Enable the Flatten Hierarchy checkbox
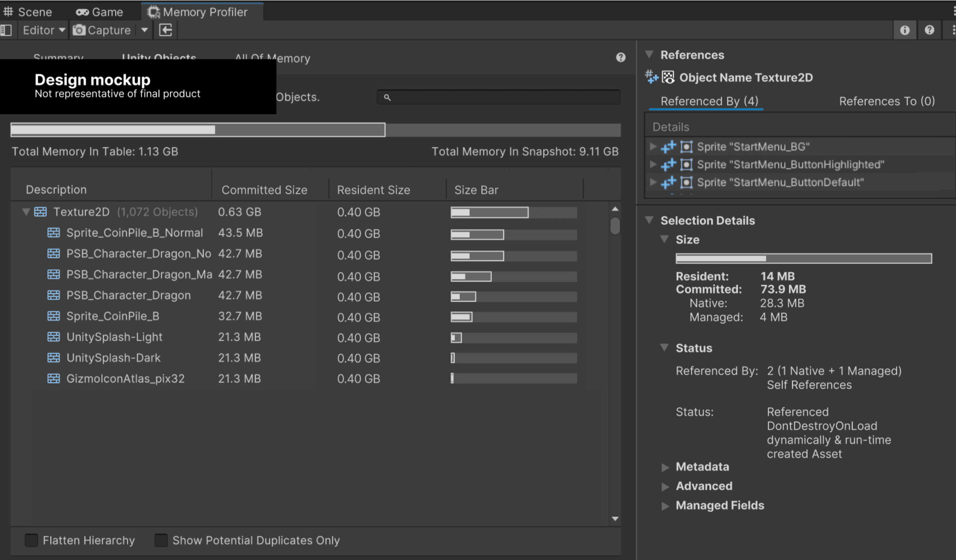The width and height of the screenshot is (956, 560). tap(31, 540)
